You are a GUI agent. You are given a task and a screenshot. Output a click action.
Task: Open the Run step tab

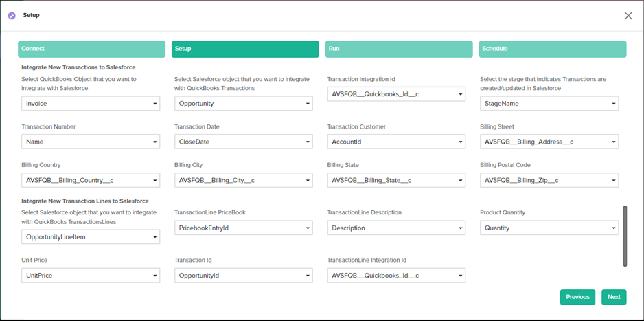[398, 49]
